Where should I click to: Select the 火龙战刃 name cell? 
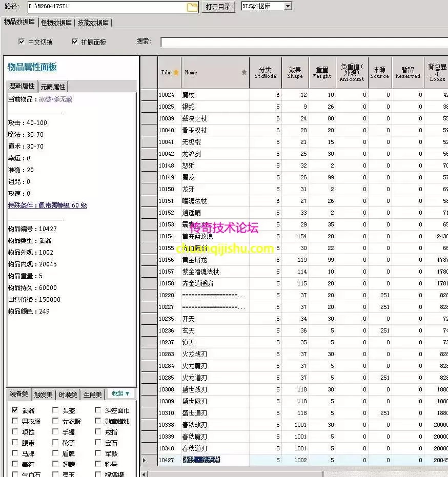[x=215, y=354]
